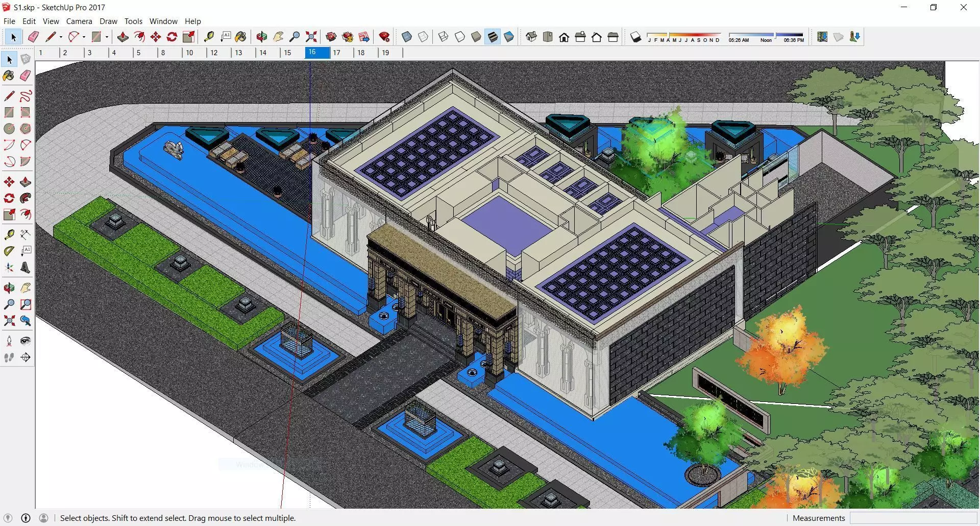The width and height of the screenshot is (980, 526).
Task: Choose the Pie arc tool
Action: pos(26,161)
